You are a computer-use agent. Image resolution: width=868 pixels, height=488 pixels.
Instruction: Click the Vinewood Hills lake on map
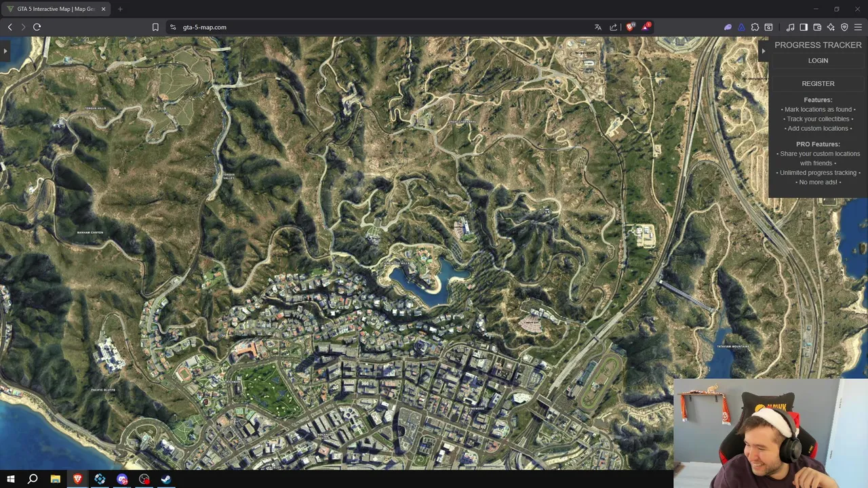[x=429, y=283]
